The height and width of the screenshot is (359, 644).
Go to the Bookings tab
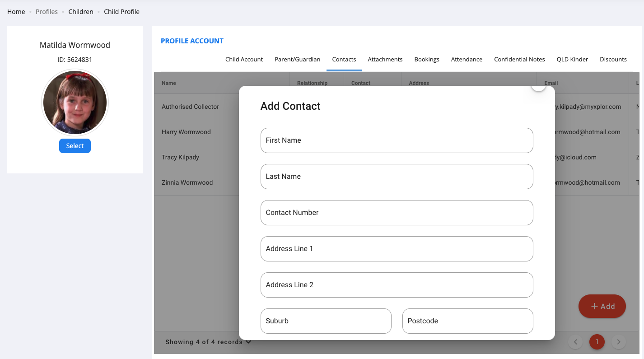click(427, 59)
